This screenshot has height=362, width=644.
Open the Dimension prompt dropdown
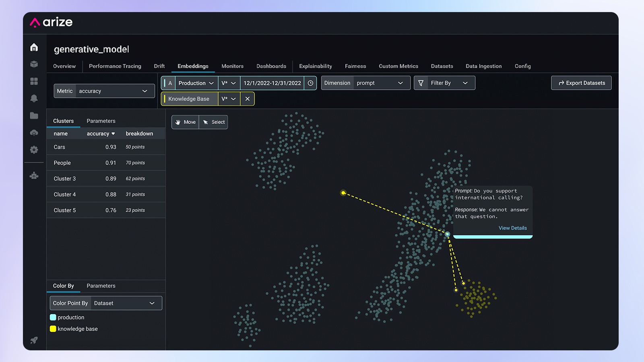365,83
